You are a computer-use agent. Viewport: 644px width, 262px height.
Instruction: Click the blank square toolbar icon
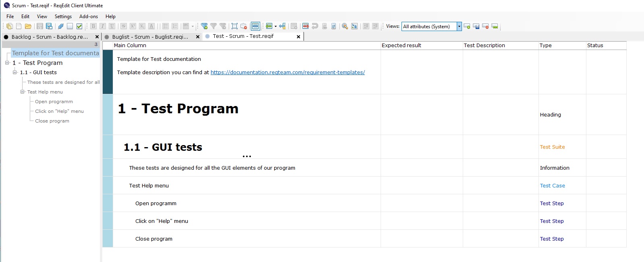pos(70,26)
